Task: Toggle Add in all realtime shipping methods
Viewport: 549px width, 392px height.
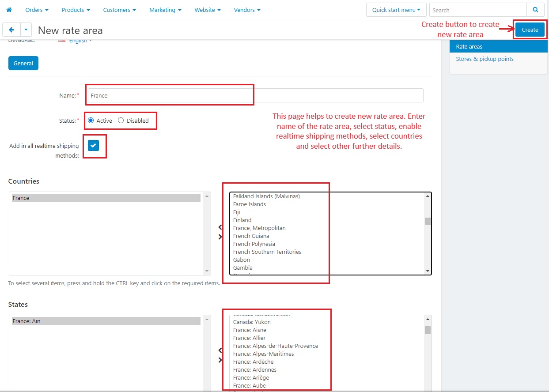Action: pos(93,146)
